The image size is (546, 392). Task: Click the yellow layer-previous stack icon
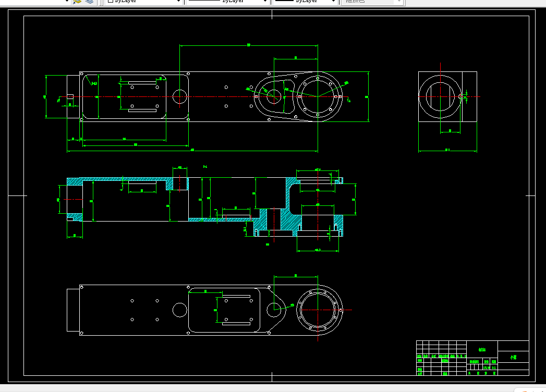pyautogui.click(x=77, y=2)
